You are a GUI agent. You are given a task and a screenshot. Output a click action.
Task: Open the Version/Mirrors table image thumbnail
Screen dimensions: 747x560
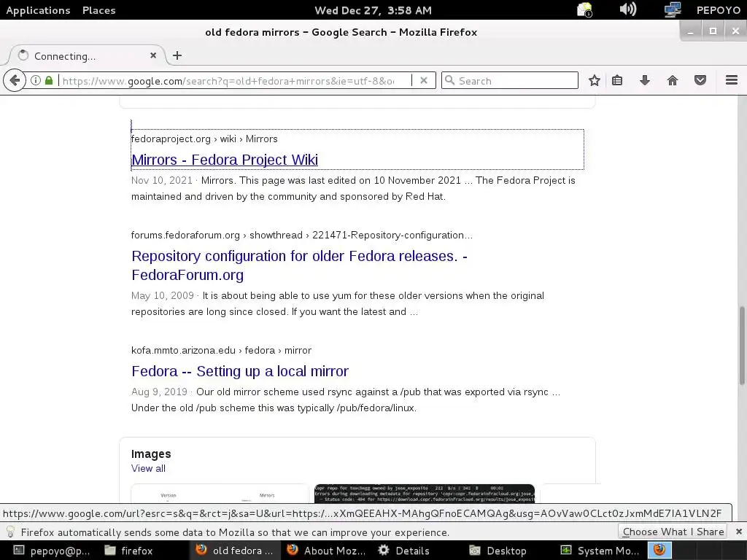click(220, 494)
